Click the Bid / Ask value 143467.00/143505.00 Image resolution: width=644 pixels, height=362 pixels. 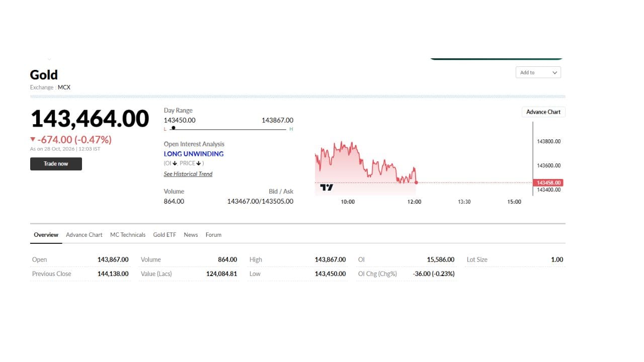260,201
